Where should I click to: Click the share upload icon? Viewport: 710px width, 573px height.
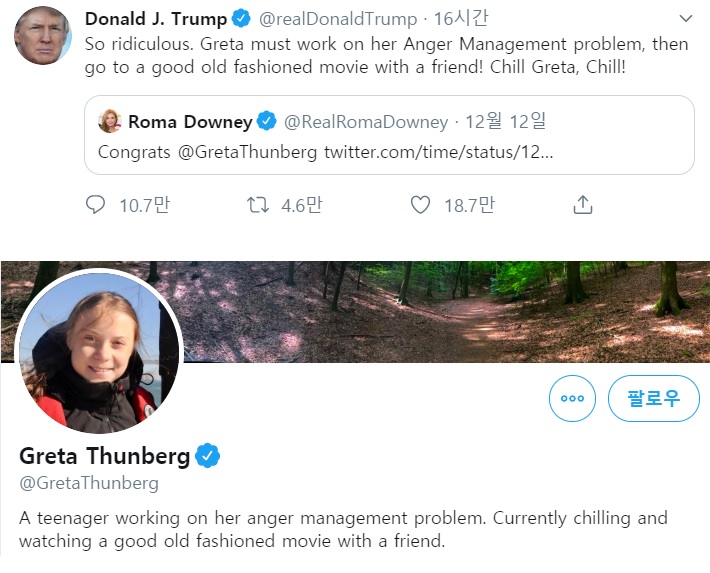(x=583, y=205)
